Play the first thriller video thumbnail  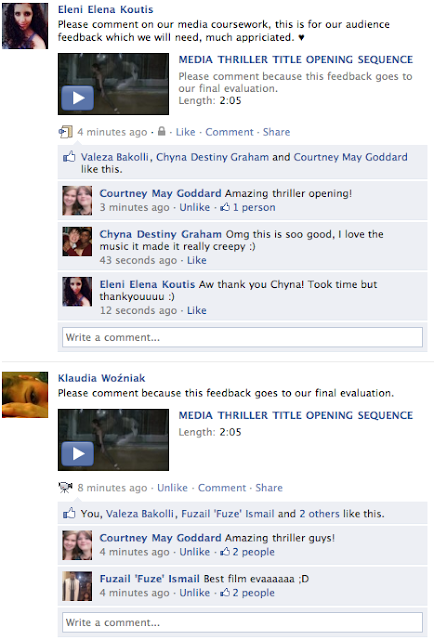pyautogui.click(x=113, y=84)
